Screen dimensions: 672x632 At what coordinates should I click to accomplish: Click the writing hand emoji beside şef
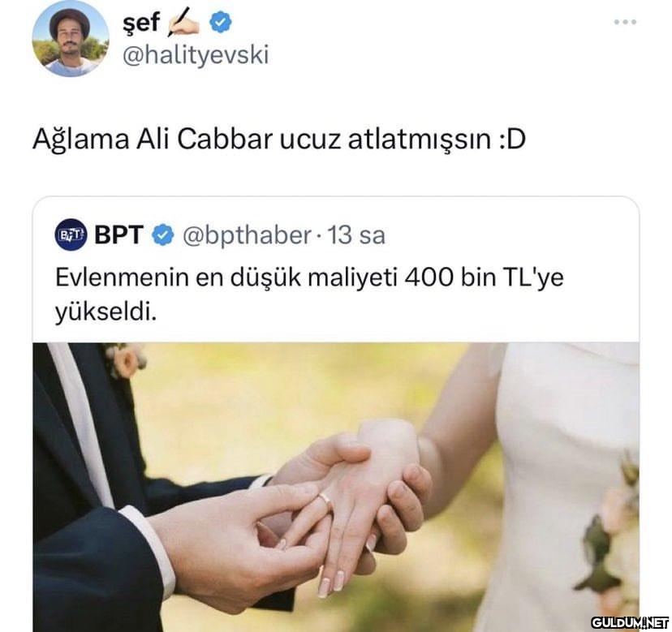pos(183,24)
